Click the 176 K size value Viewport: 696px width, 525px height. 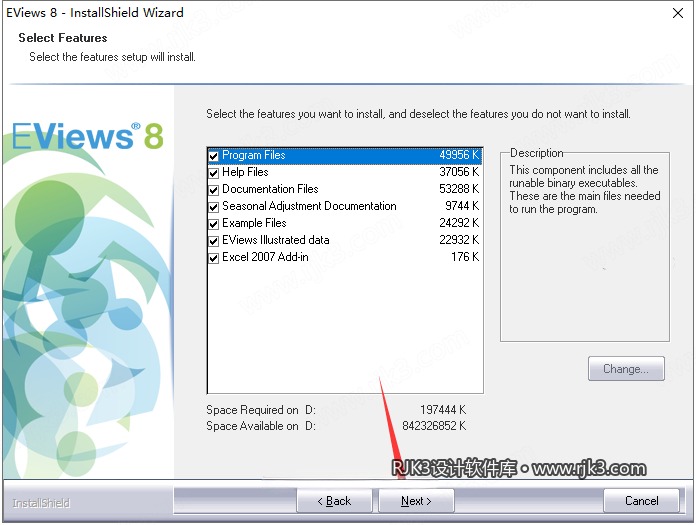465,257
